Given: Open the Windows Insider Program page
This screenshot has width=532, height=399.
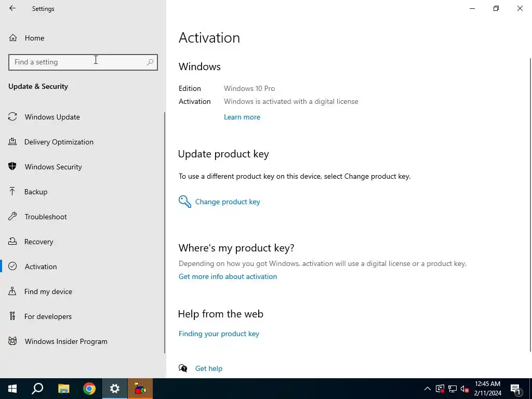Looking at the screenshot, I should click(66, 341).
